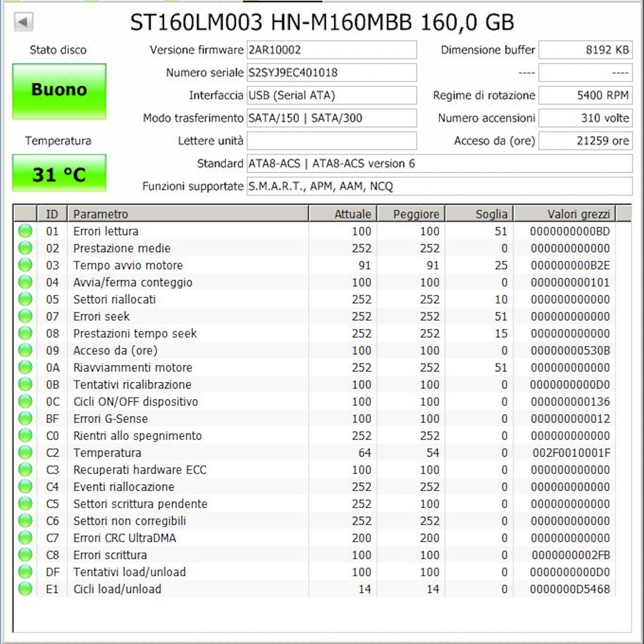The height and width of the screenshot is (644, 644).
Task: Click the green status icon for Rientri allo spegnimento
Action: [x=25, y=436]
